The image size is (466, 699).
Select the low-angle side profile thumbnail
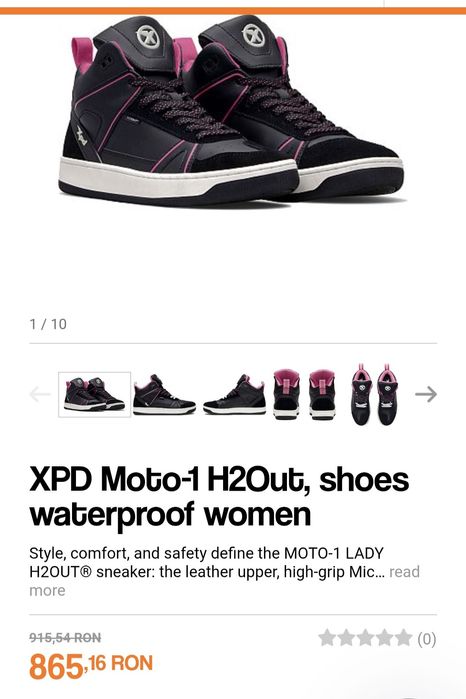pos(235,395)
